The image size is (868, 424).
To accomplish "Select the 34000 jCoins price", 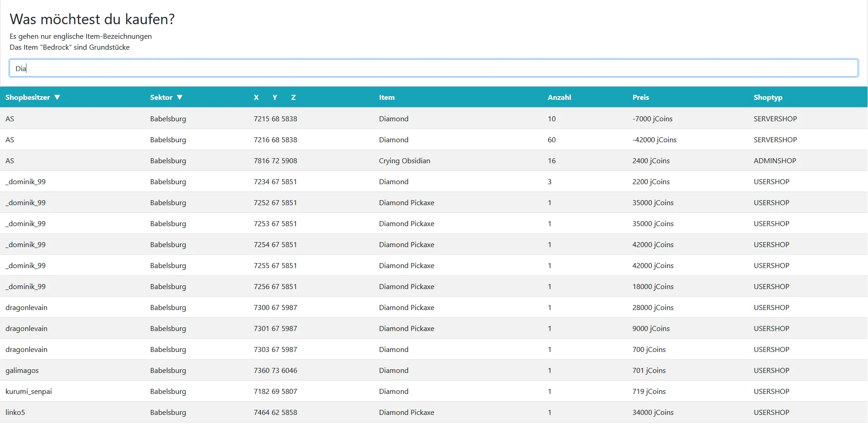I will [x=653, y=412].
